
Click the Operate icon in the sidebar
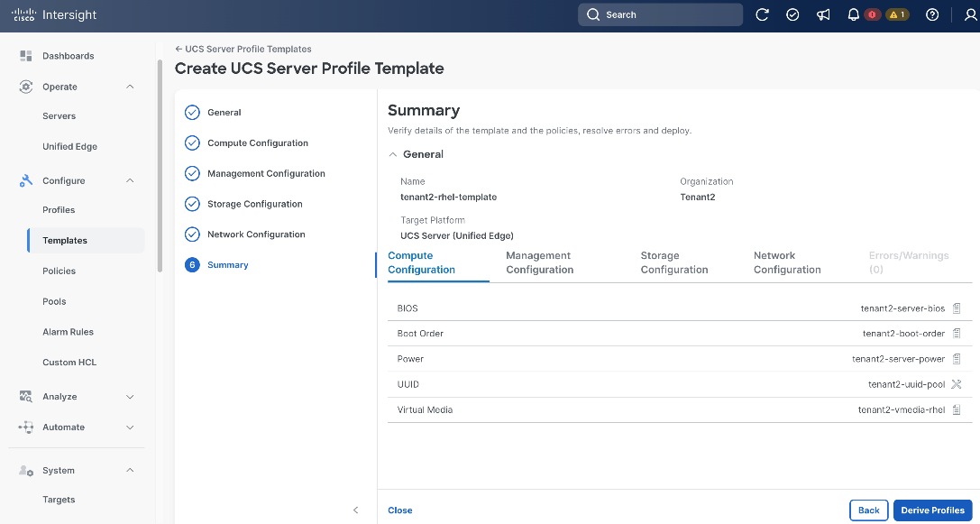click(x=25, y=87)
